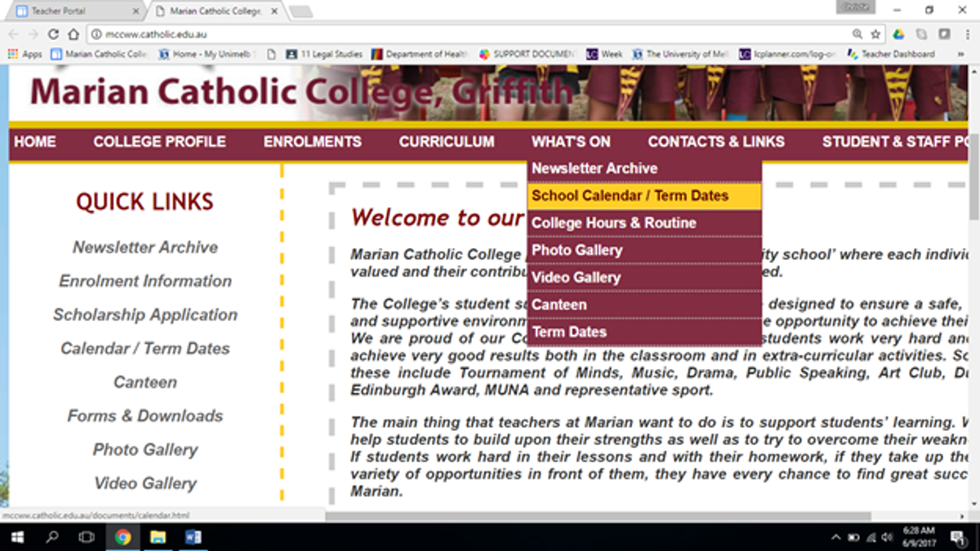The height and width of the screenshot is (551, 980).
Task: Click the grey square extension icon beside the menu
Action: (x=944, y=34)
